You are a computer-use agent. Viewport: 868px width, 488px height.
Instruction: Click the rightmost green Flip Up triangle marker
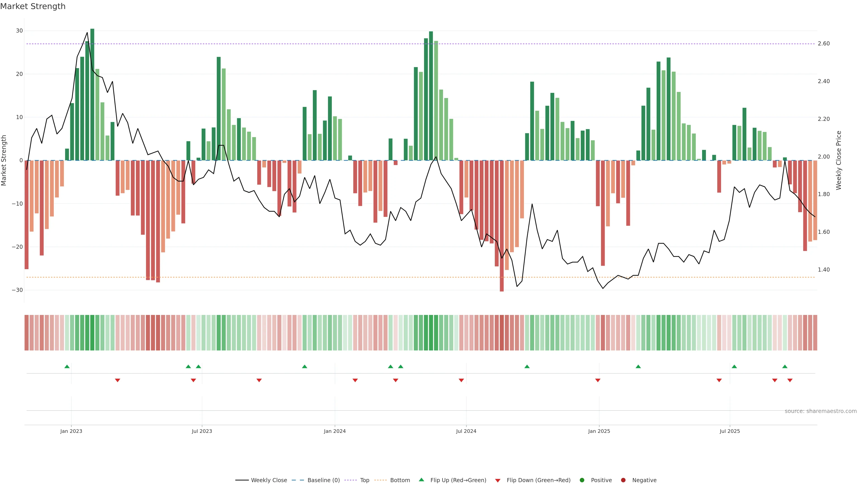[x=785, y=366]
